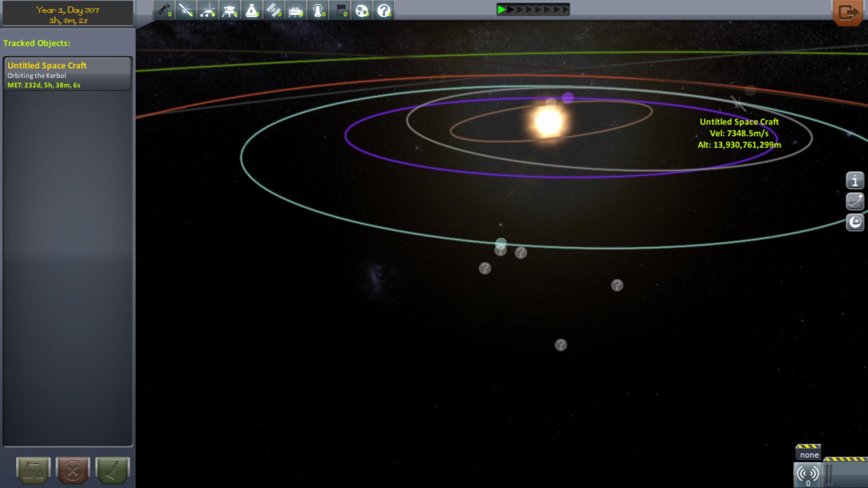
Task: Toggle the EVA kerbal filter
Action: coord(318,10)
